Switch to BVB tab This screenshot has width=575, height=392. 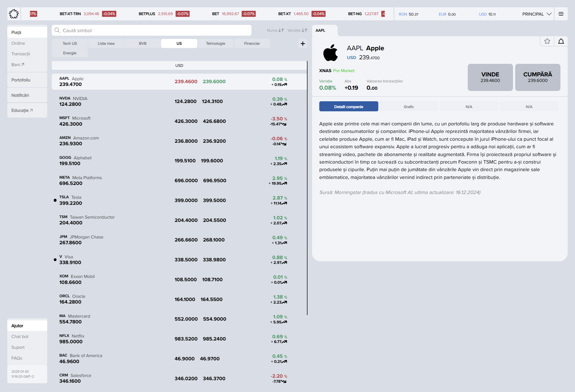pos(142,43)
